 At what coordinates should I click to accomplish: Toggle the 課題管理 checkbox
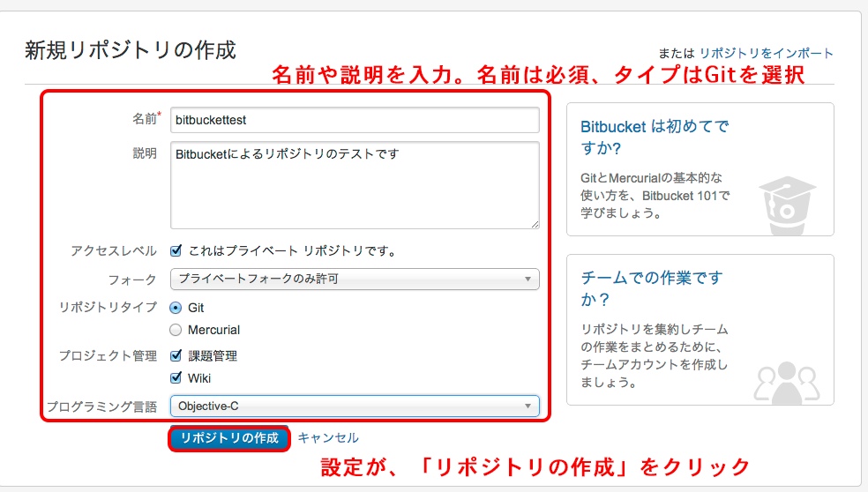(x=176, y=355)
